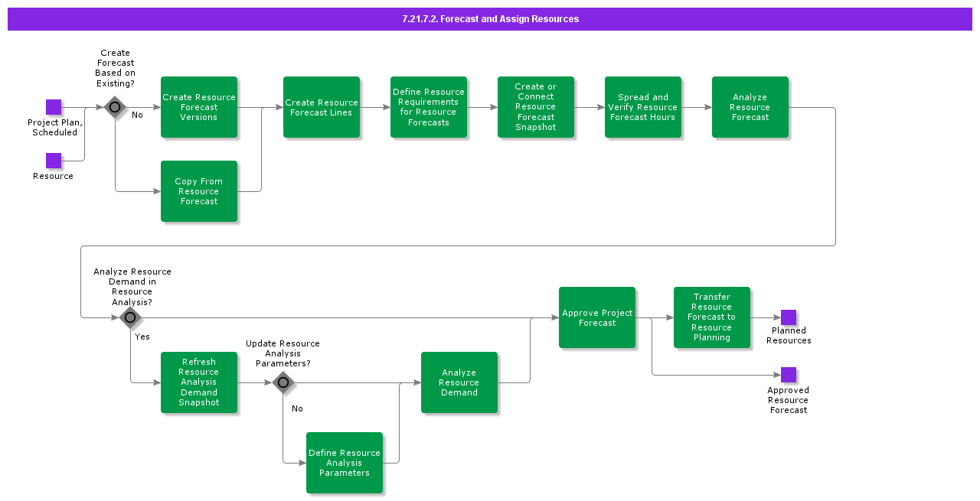
Task: Select the Yes branch label
Action: tap(142, 337)
